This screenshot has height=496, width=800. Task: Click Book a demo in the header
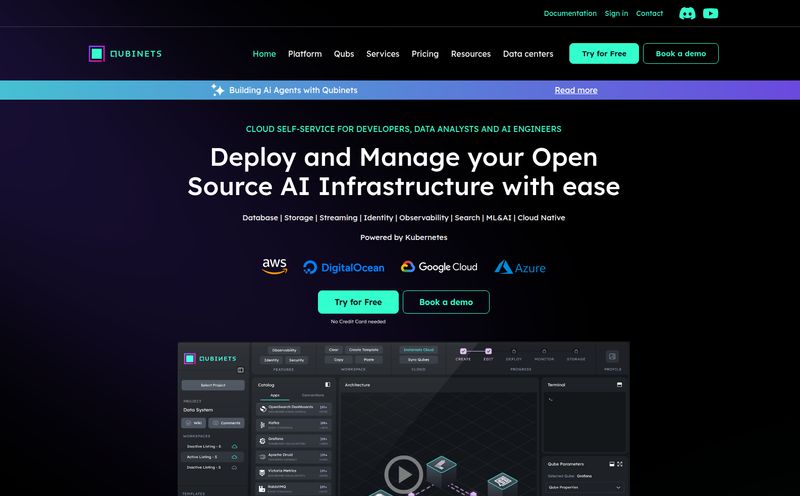(681, 54)
